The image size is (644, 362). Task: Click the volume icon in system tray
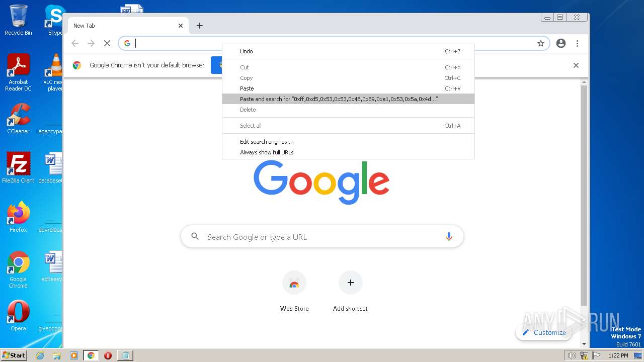pos(572,355)
